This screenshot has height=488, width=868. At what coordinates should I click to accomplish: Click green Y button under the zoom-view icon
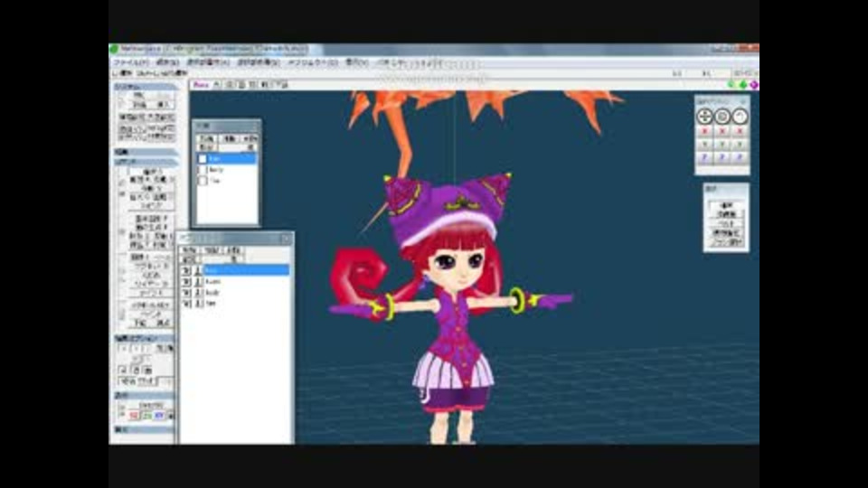point(722,145)
